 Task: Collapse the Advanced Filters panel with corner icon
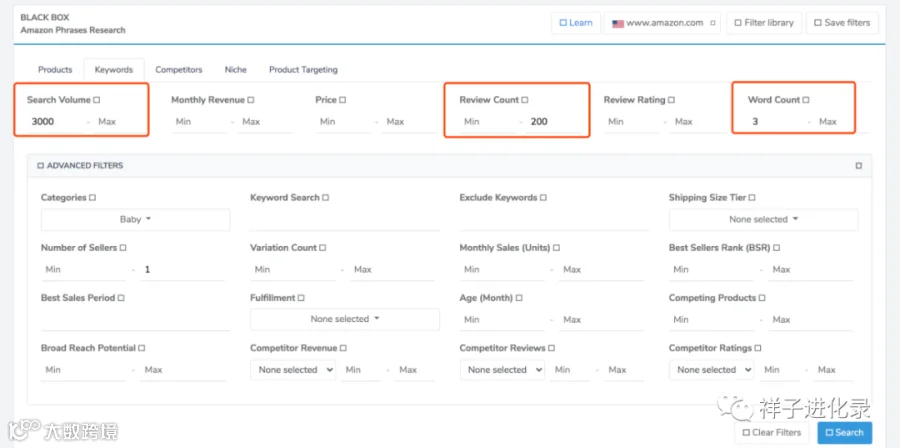pyautogui.click(x=859, y=166)
